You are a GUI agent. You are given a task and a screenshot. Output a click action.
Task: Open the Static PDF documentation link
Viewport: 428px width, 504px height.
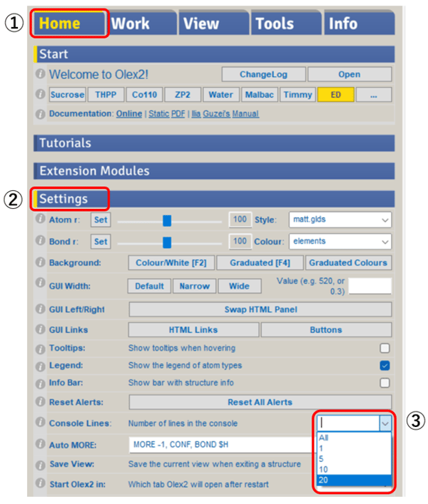167,114
